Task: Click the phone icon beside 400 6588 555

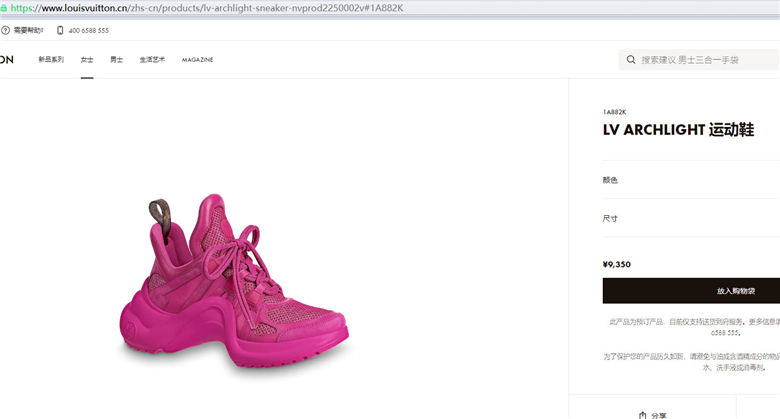Action: pos(60,30)
